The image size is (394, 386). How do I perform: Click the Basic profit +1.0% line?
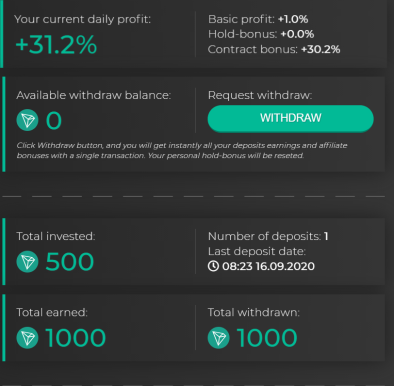tap(258, 19)
